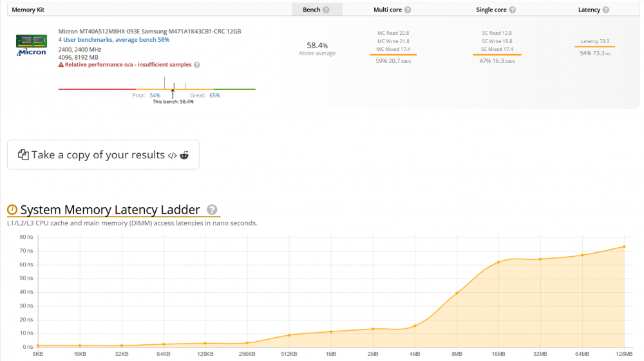This screenshot has height=361, width=644.
Task: Open the System Memory Latency Ladder heading link
Action: pyautogui.click(x=109, y=210)
